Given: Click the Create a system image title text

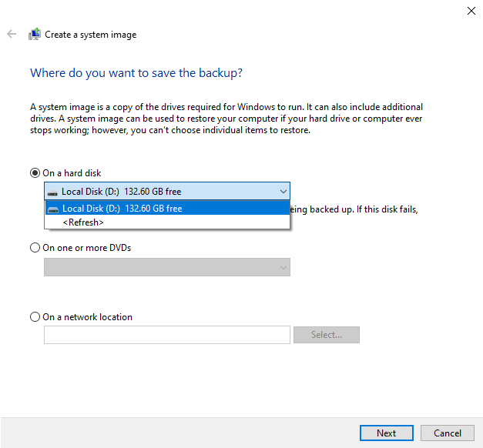Looking at the screenshot, I should point(91,35).
